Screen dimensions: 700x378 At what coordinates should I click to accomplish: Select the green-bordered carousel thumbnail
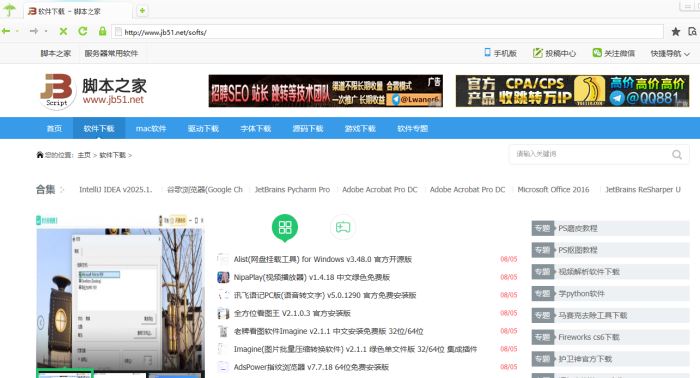click(x=64, y=374)
